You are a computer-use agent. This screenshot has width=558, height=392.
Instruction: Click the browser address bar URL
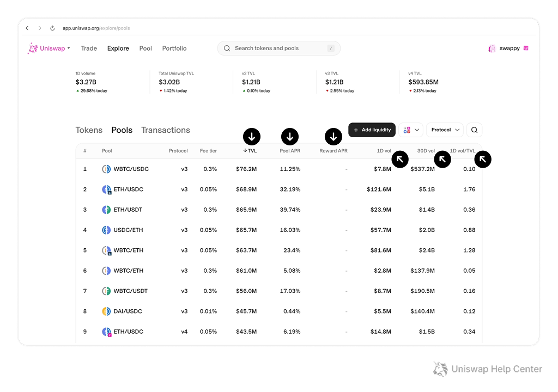(x=96, y=28)
